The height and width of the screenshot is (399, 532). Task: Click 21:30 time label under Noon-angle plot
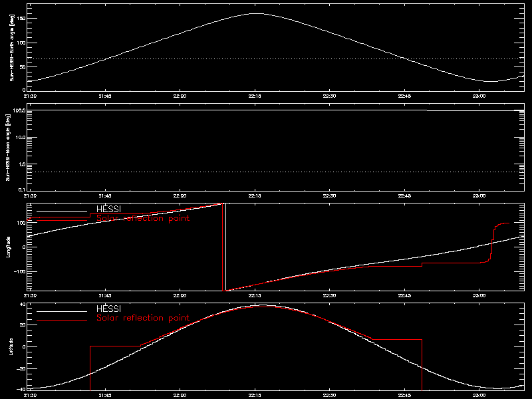[x=31, y=196]
